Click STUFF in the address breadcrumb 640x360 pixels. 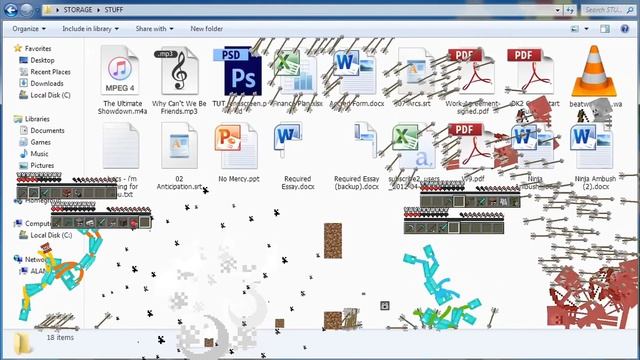point(113,10)
